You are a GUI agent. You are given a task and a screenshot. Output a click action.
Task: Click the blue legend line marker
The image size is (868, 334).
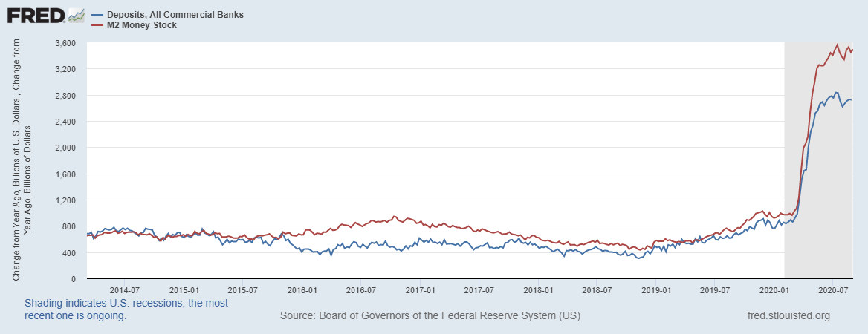[97, 15]
